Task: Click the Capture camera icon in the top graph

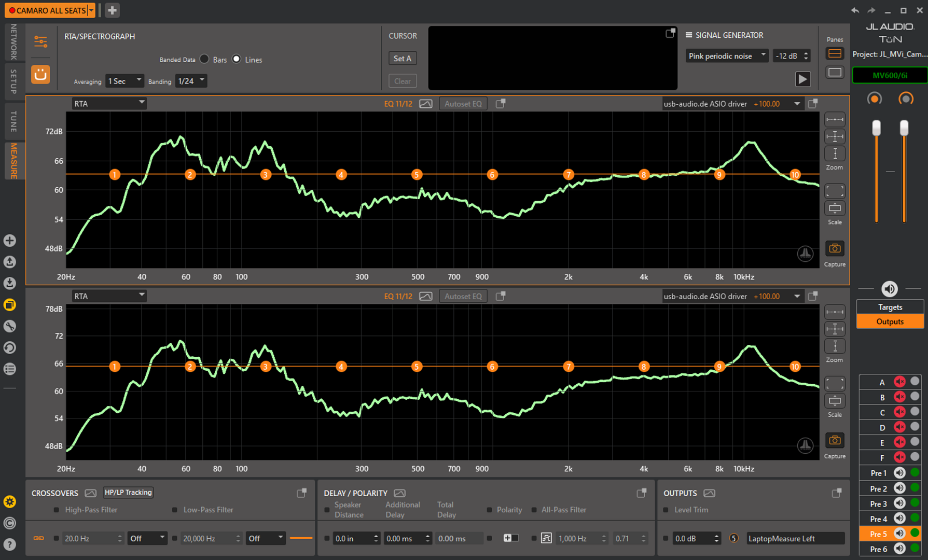Action: coord(835,248)
